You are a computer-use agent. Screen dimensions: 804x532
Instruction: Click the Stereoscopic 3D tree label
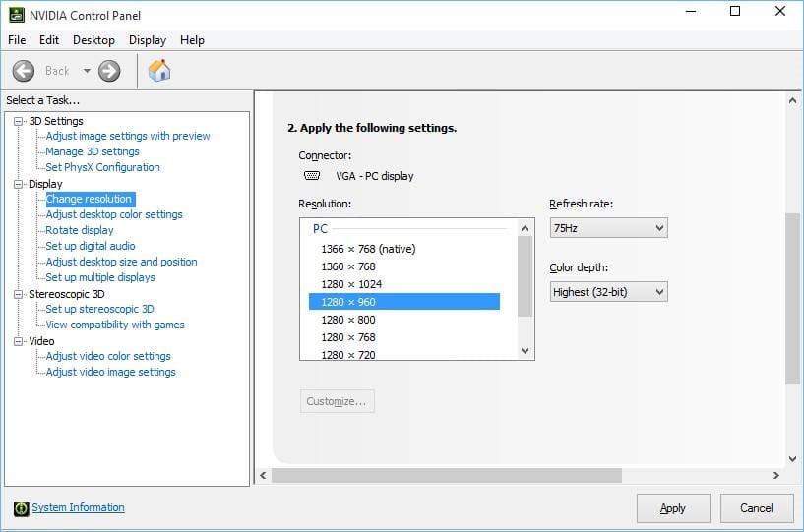click(x=67, y=294)
